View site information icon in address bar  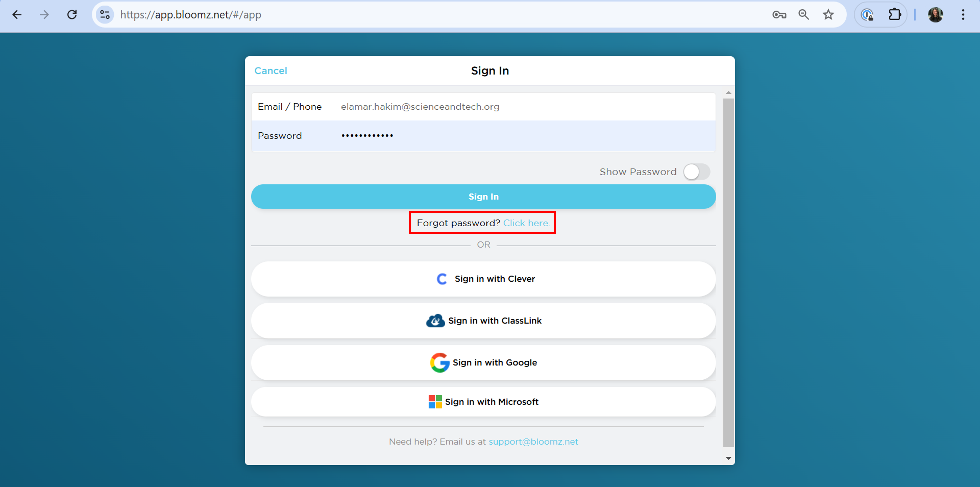tap(105, 15)
